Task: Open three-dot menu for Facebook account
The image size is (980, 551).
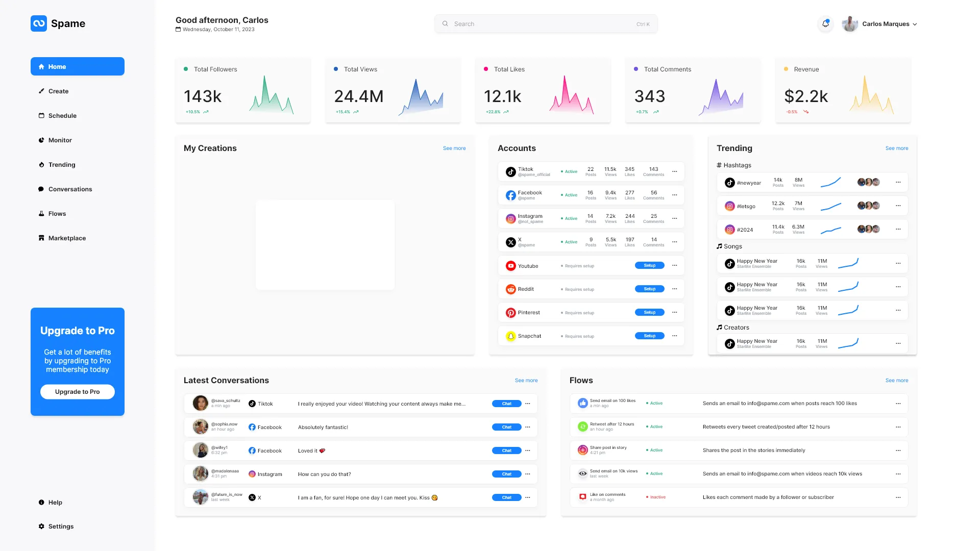Action: pos(675,195)
